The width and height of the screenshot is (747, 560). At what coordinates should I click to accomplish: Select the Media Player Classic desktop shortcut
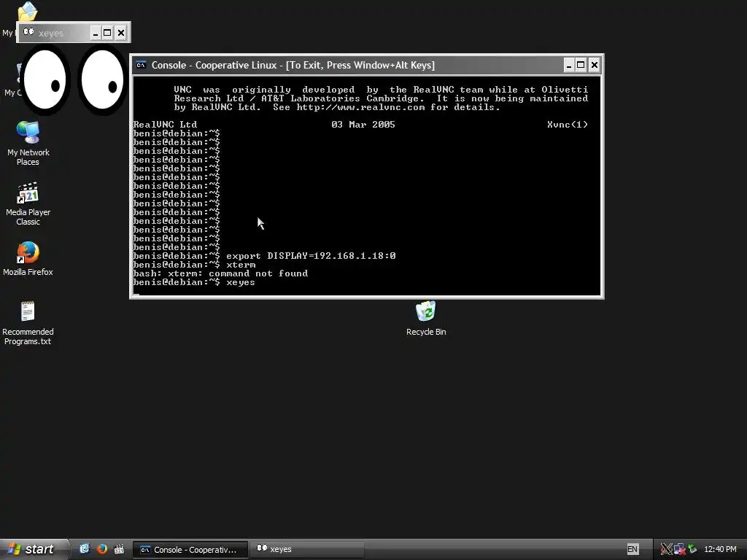tap(28, 203)
